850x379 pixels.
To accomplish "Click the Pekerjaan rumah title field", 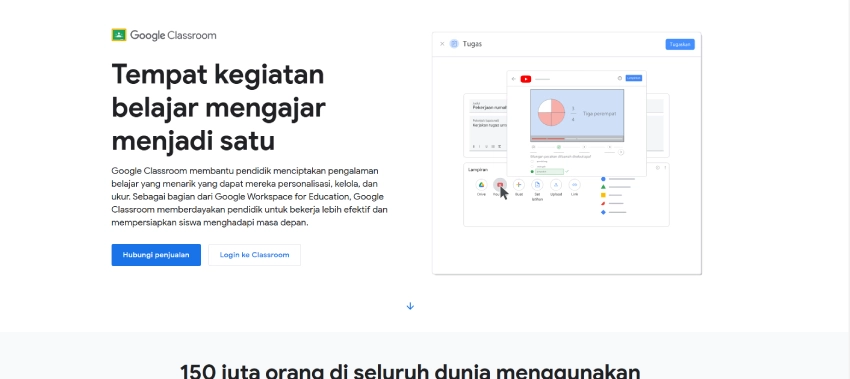I will (x=489, y=106).
